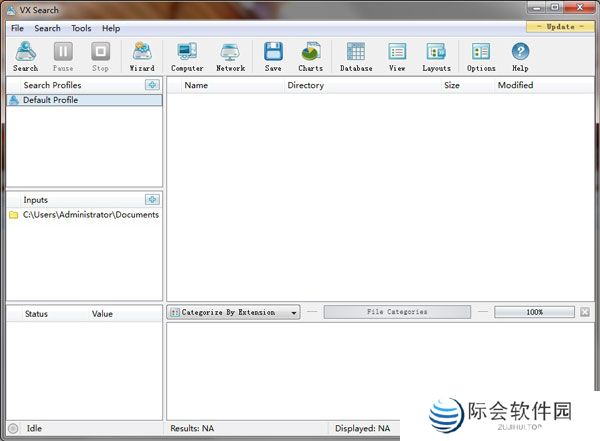Save results with the Save icon
This screenshot has height=441, width=600.
(x=273, y=56)
